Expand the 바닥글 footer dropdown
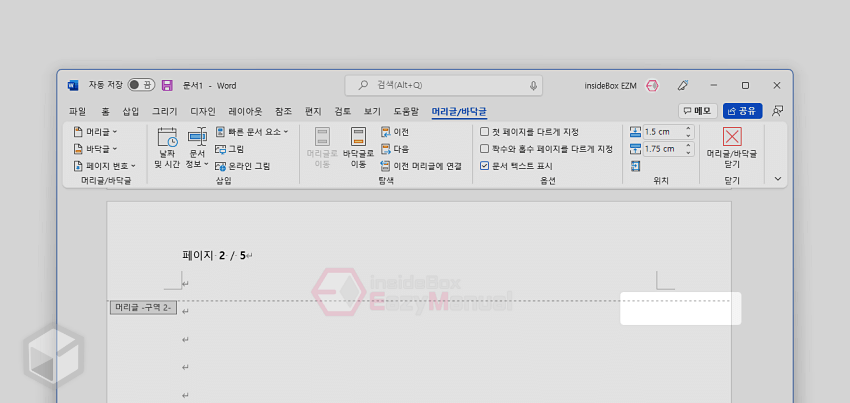 click(x=95, y=149)
